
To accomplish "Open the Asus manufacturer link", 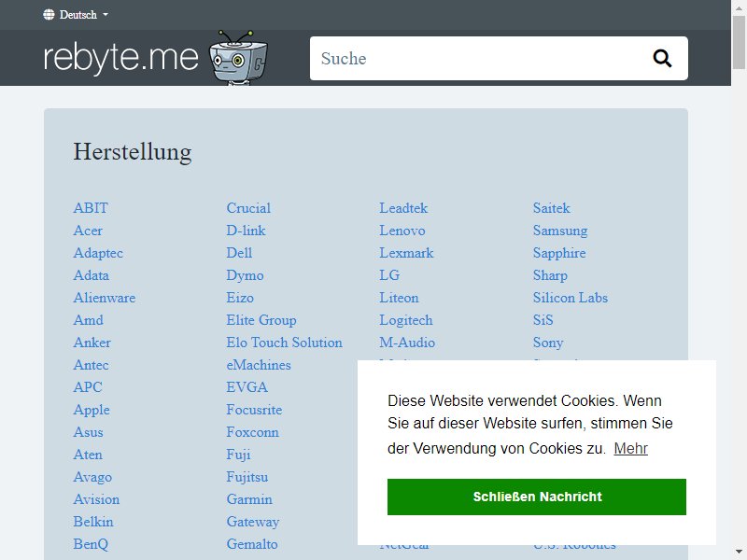I will (88, 432).
